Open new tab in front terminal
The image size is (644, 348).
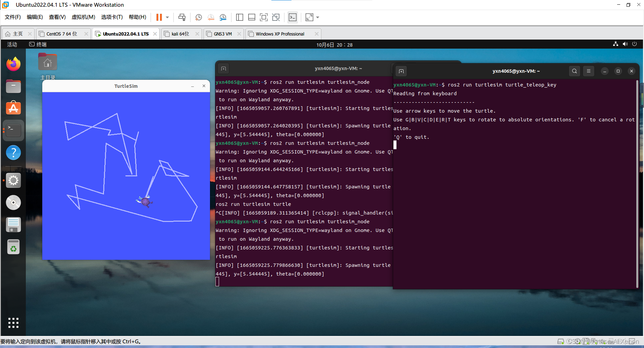point(401,71)
